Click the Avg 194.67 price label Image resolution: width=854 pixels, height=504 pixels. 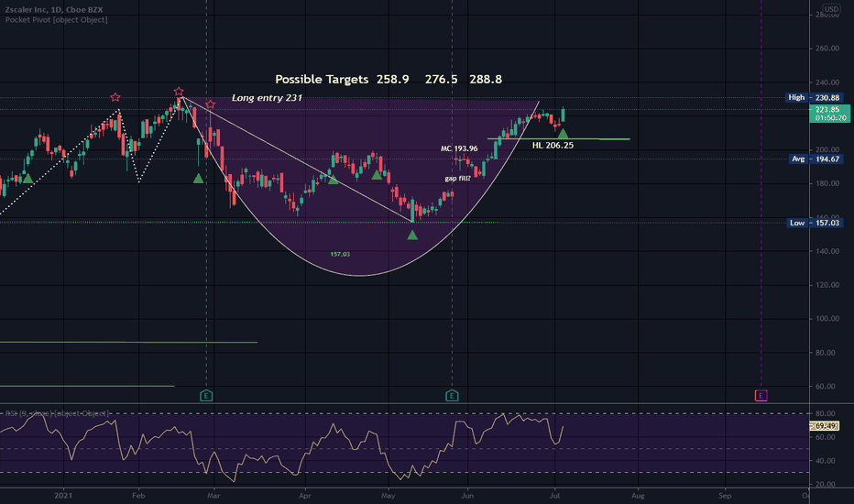pos(816,159)
